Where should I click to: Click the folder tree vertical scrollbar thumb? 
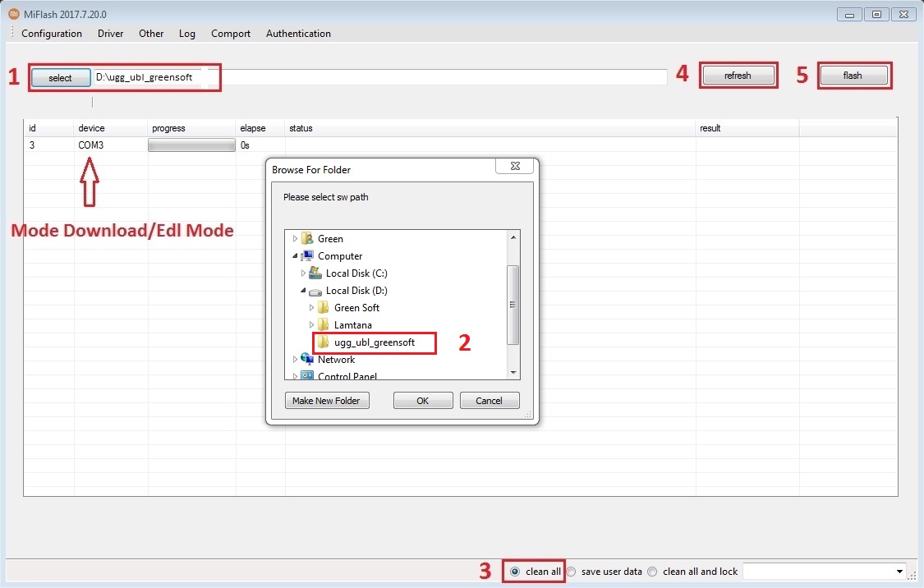pyautogui.click(x=513, y=305)
